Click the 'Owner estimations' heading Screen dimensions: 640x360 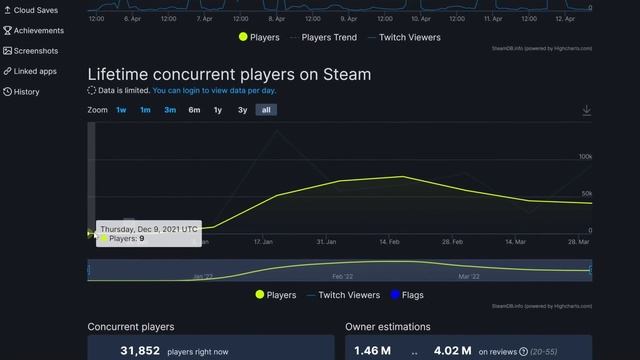tap(388, 327)
